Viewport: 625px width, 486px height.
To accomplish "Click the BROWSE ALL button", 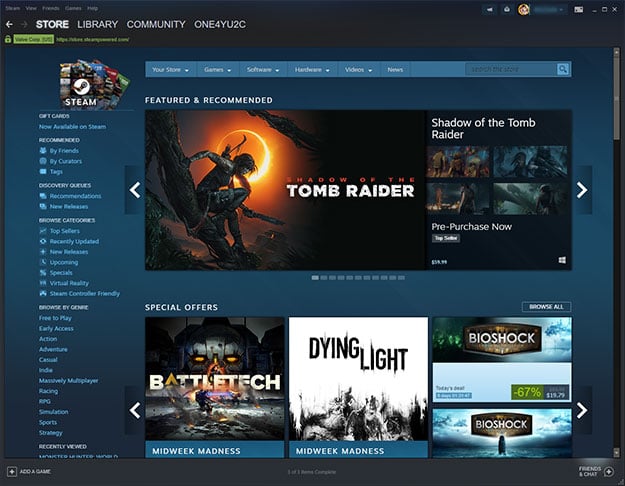I will pyautogui.click(x=546, y=307).
